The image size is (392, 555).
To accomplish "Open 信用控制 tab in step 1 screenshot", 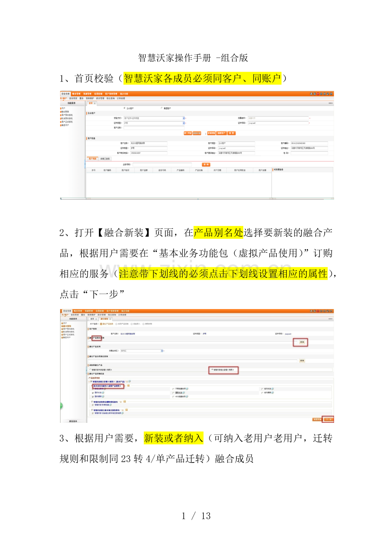I will [98, 94].
